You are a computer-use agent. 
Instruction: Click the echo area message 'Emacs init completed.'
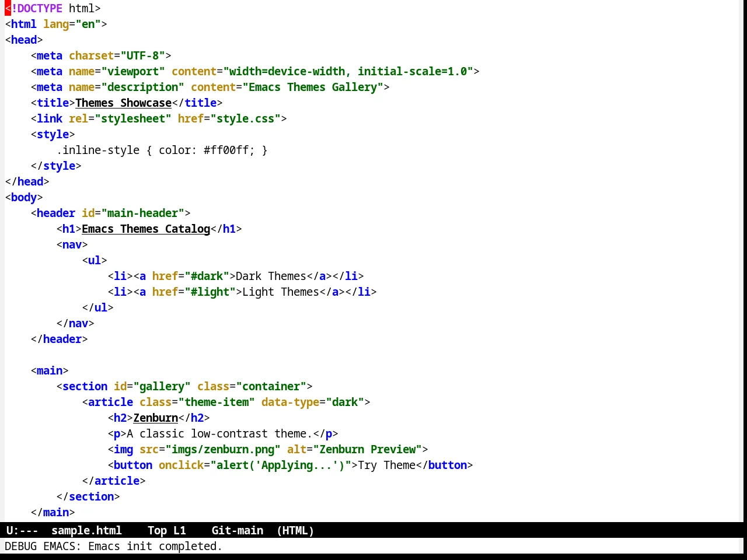point(155,546)
